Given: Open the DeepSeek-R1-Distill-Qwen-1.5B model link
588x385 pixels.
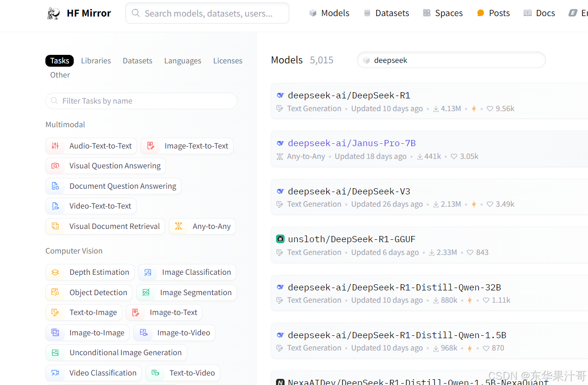Looking at the screenshot, I should pos(397,335).
